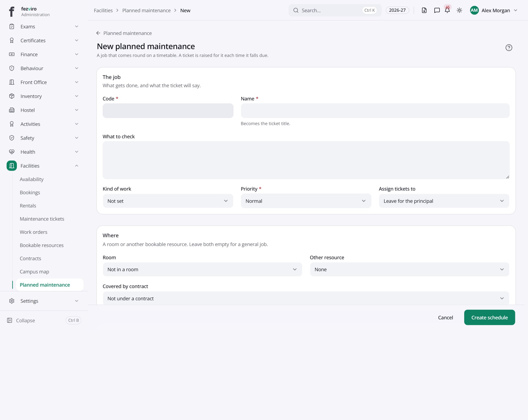Image resolution: width=528 pixels, height=420 pixels.
Task: Click the Settings gear icon
Action: 12,301
